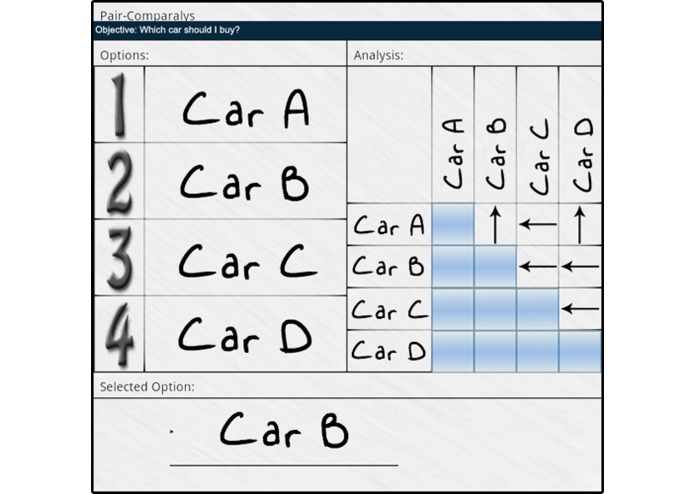Toggle arrow comparing Car B versus Car D
Screen dimensions: 695x494
580,266
